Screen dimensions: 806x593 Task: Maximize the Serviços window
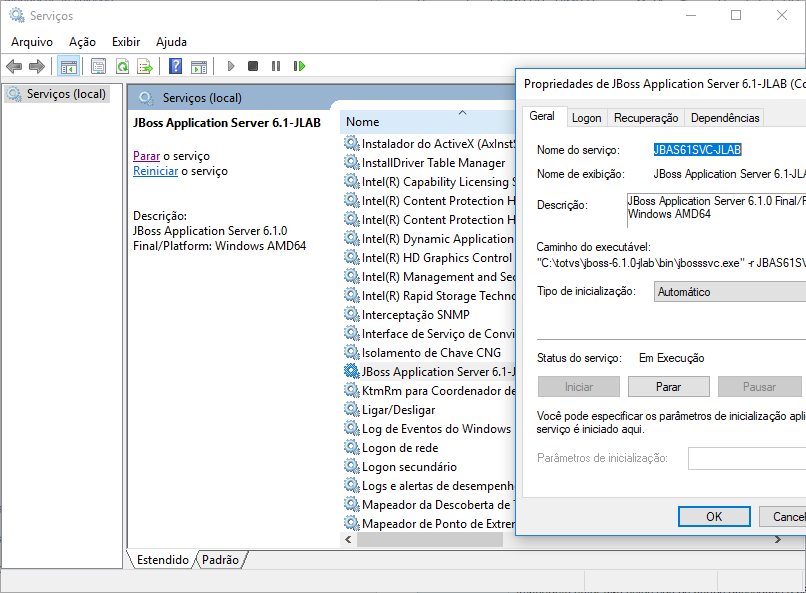coord(736,15)
